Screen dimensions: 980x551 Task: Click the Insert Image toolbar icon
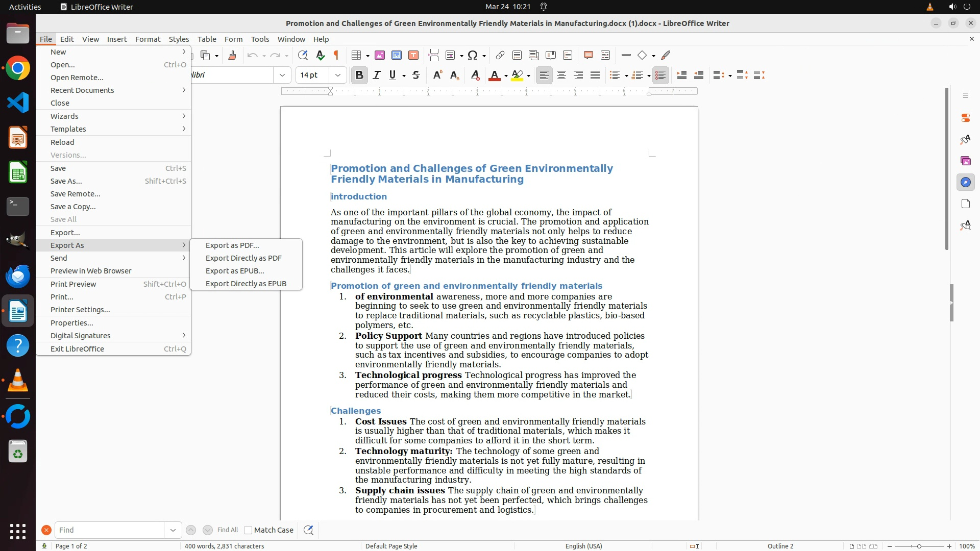(x=380, y=56)
